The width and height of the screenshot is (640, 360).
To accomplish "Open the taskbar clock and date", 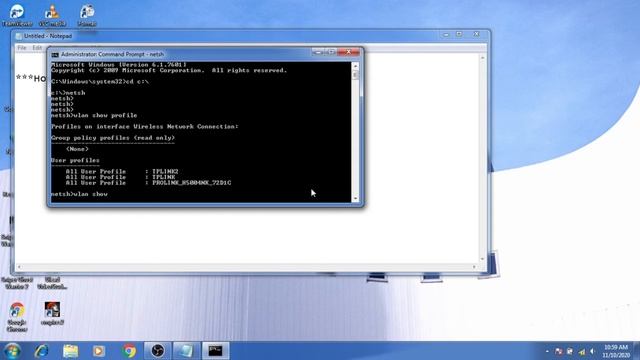I will [x=616, y=351].
